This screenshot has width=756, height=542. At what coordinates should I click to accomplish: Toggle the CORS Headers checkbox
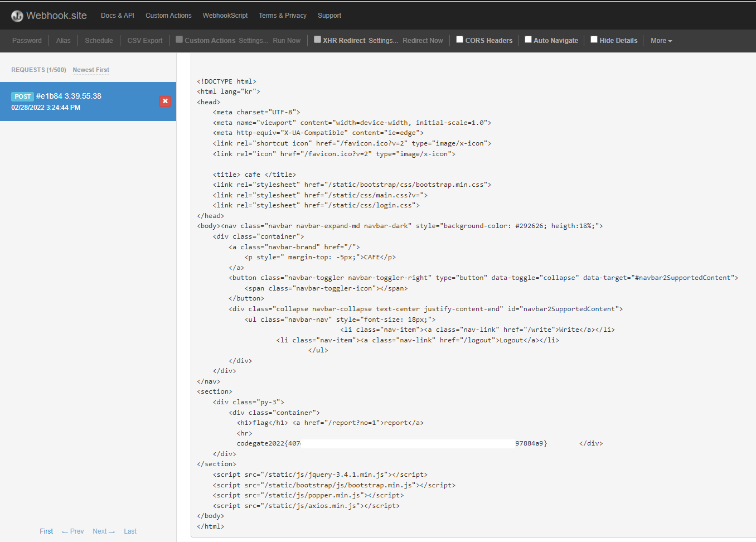coord(460,40)
